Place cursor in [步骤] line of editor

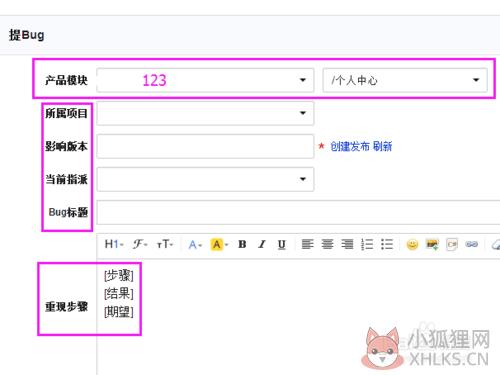[119, 275]
